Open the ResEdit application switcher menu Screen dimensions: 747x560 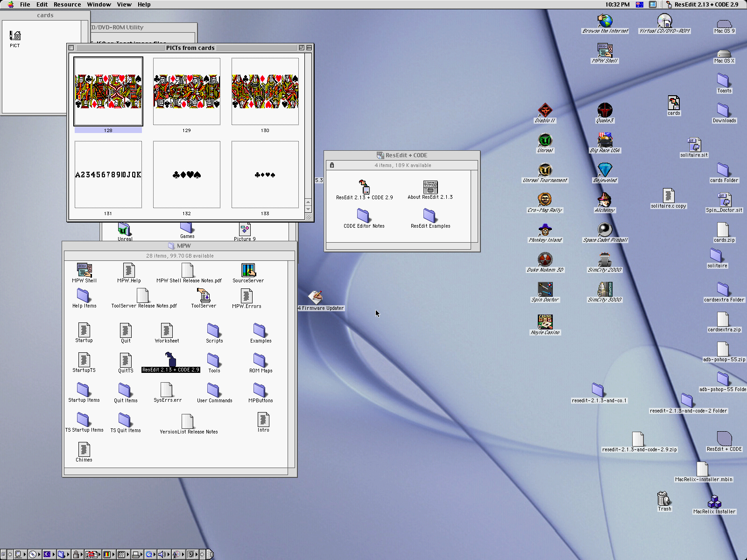click(703, 5)
